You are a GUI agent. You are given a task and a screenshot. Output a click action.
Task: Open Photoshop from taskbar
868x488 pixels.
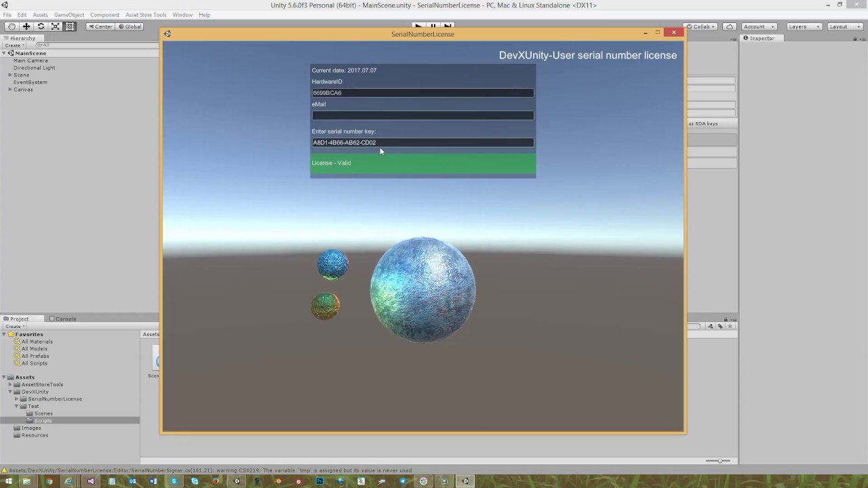click(319, 481)
